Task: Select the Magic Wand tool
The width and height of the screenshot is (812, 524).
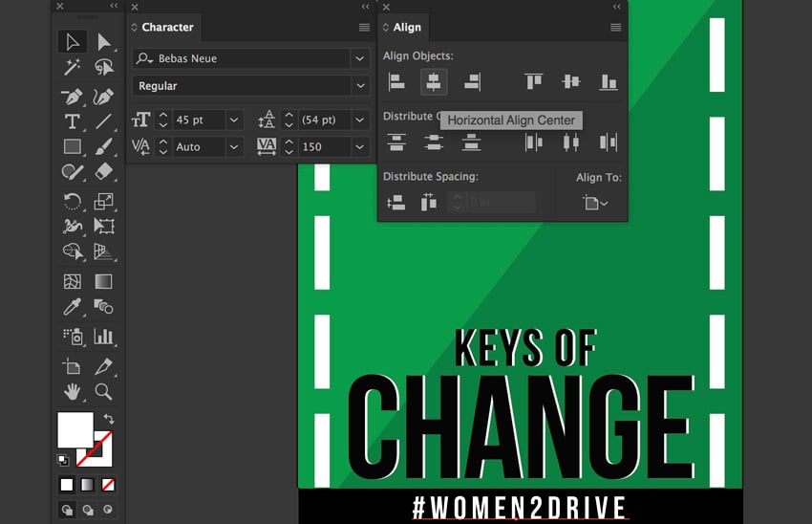Action: point(72,67)
